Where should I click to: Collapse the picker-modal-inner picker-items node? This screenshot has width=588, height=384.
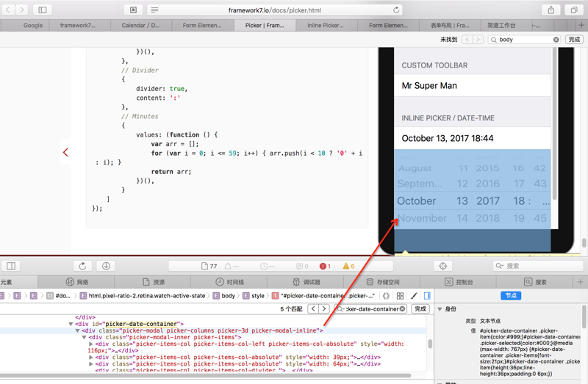[x=84, y=338]
